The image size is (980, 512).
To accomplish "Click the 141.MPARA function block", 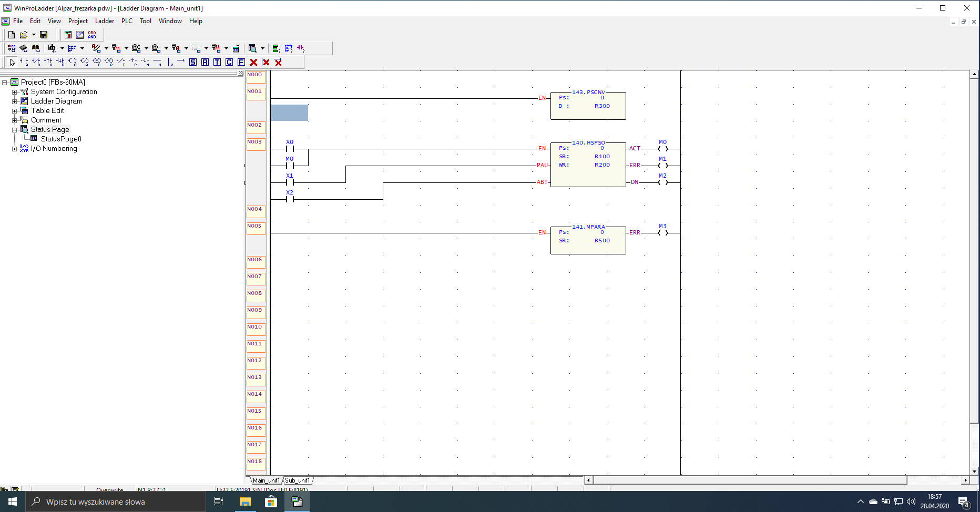I will pos(588,240).
